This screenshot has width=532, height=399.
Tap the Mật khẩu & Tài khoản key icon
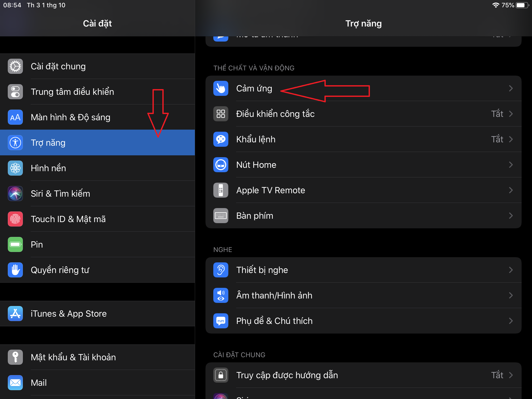(15, 357)
